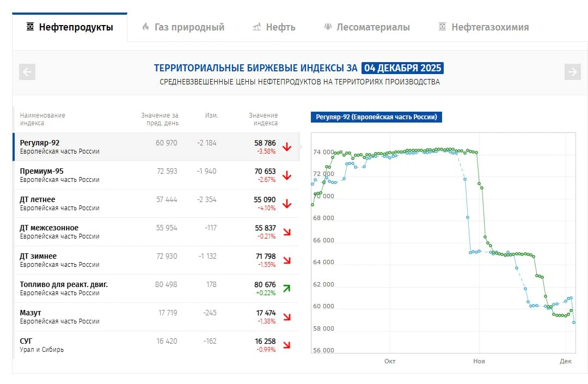Click the oil rig icon beside Нефть

[x=256, y=27]
